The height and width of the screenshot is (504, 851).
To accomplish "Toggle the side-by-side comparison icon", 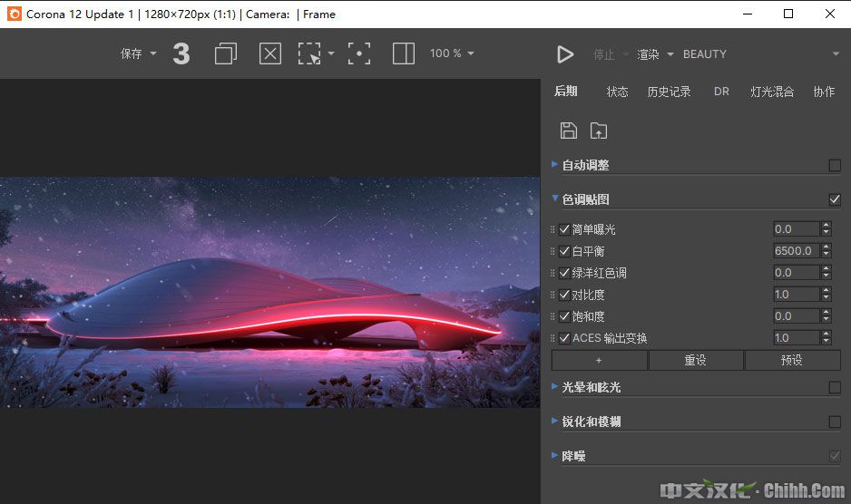I will [x=404, y=54].
